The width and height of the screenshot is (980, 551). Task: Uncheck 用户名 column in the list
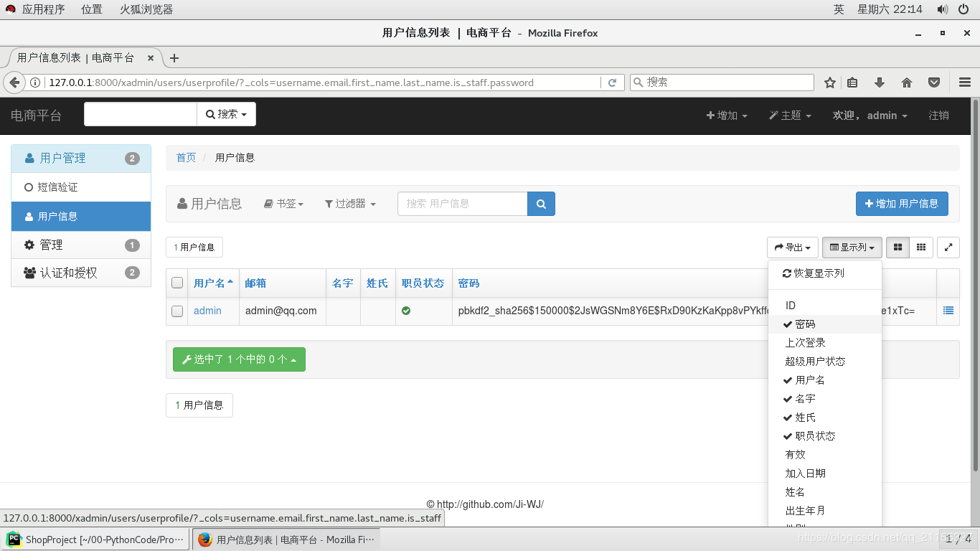click(x=824, y=380)
